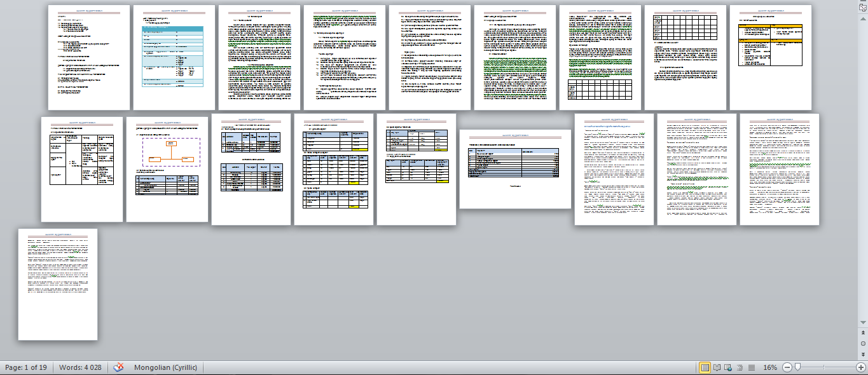
Task: Switch to Print Layout view
Action: pos(705,367)
